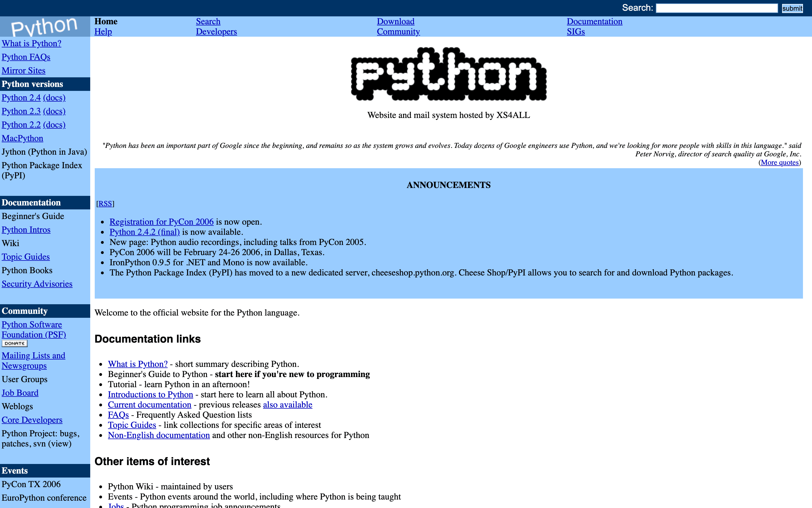The width and height of the screenshot is (812, 508).
Task: Open the SIGs navigation link
Action: pyautogui.click(x=576, y=32)
